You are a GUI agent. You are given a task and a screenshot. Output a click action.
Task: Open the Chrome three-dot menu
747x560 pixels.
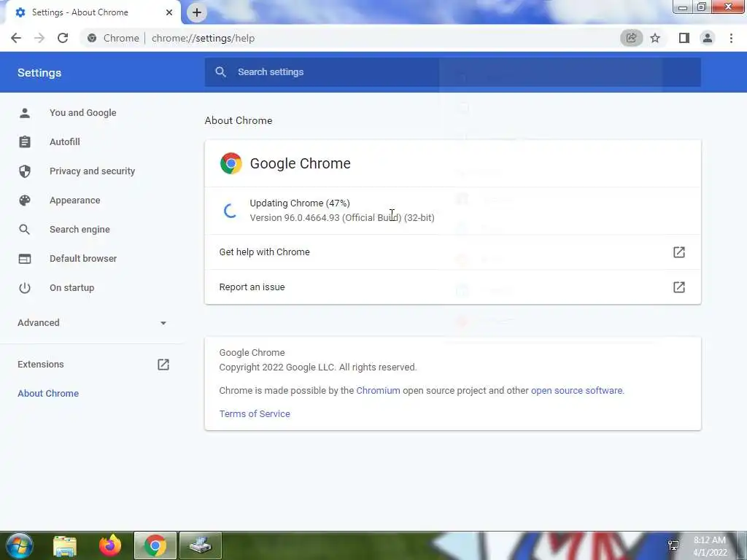731,38
